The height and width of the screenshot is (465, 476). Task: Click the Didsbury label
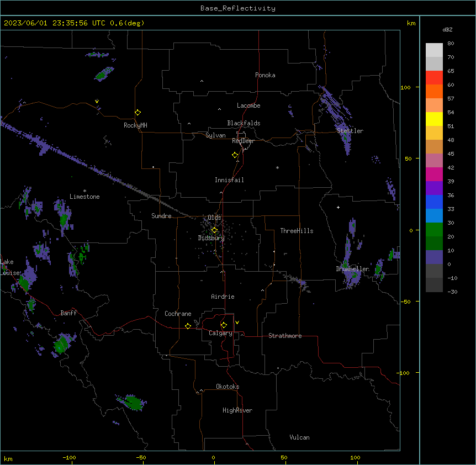(211, 238)
